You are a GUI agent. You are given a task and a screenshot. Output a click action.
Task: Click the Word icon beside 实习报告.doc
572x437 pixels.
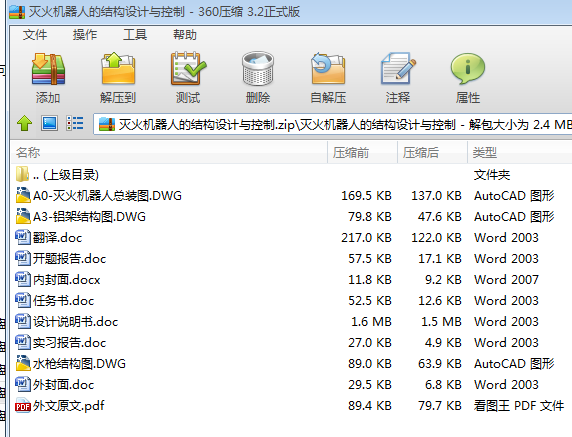pos(23,342)
